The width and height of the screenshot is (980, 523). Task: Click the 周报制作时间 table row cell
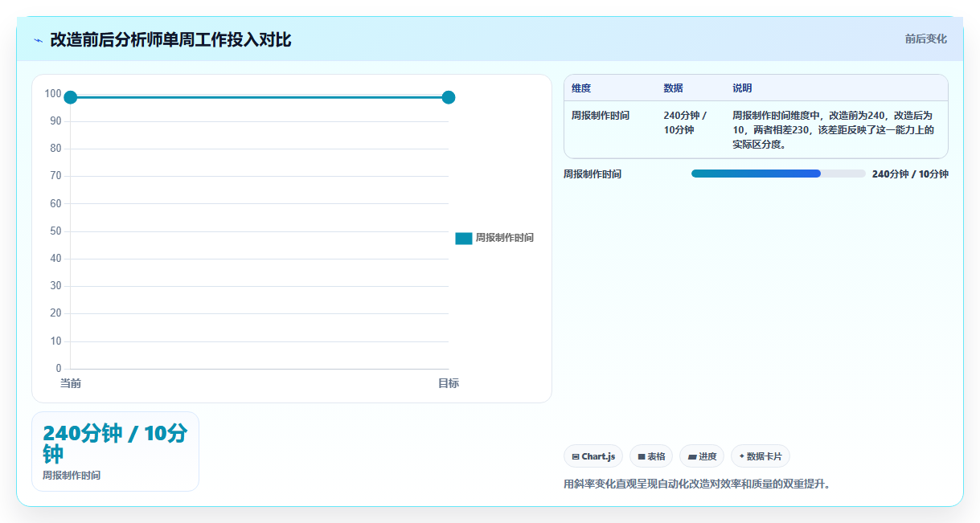tap(601, 116)
